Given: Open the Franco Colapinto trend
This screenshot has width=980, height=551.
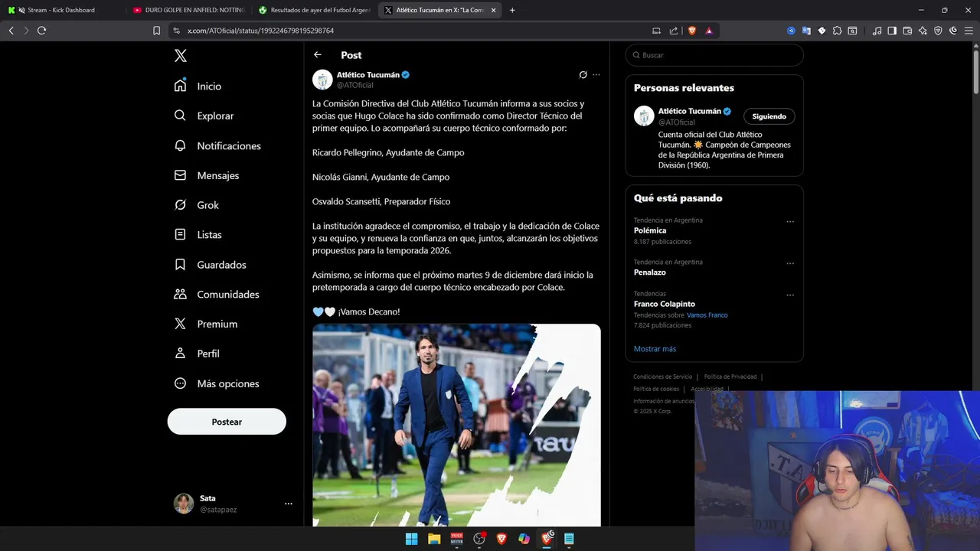Looking at the screenshot, I should point(665,304).
